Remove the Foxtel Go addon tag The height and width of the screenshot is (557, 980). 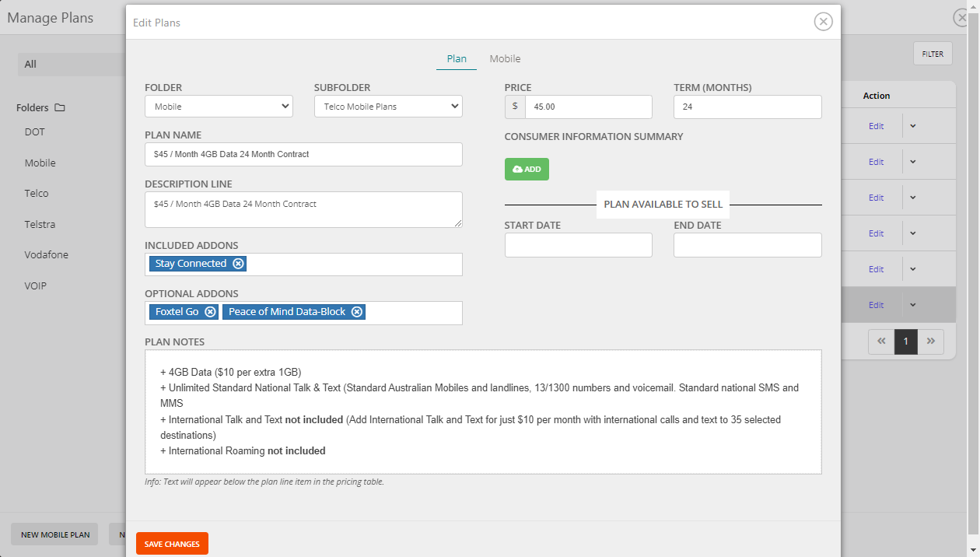[x=210, y=312]
